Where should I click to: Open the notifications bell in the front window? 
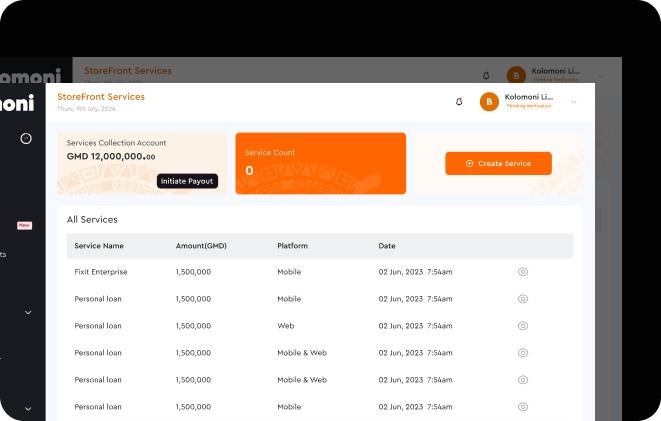459,102
